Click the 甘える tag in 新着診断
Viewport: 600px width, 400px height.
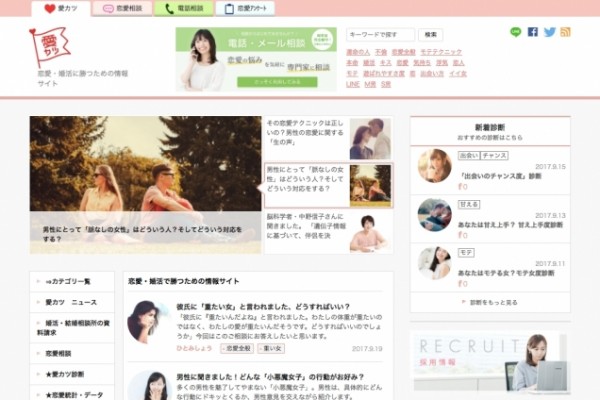469,204
